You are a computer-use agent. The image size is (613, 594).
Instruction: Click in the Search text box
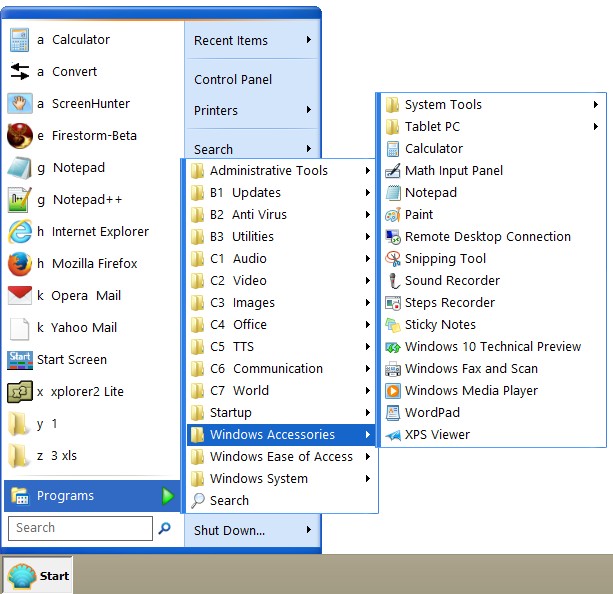pos(80,528)
